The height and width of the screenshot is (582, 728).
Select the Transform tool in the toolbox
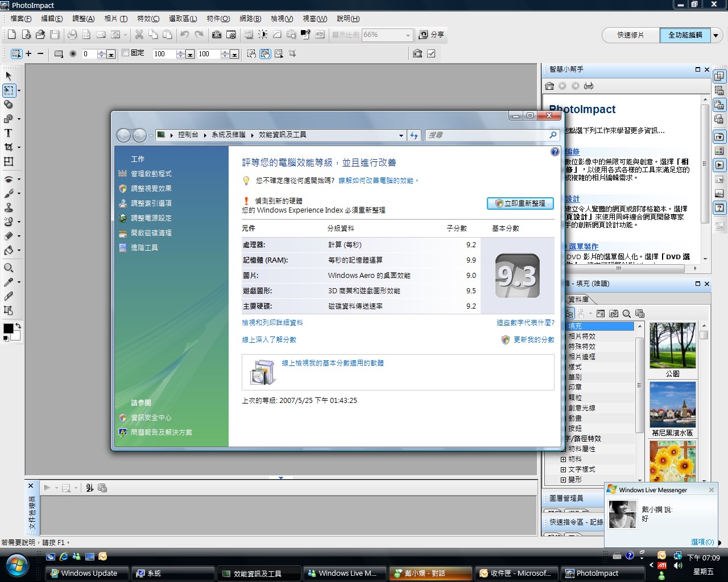9,161
